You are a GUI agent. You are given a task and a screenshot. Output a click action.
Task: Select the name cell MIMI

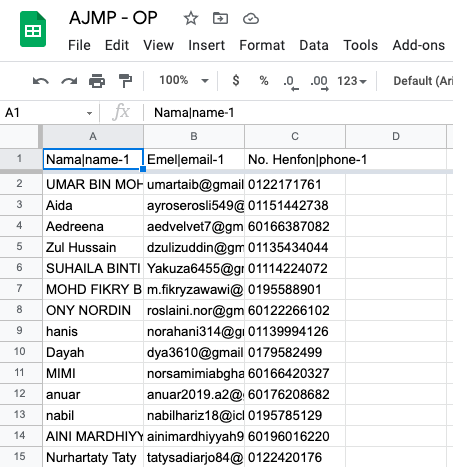pos(93,373)
